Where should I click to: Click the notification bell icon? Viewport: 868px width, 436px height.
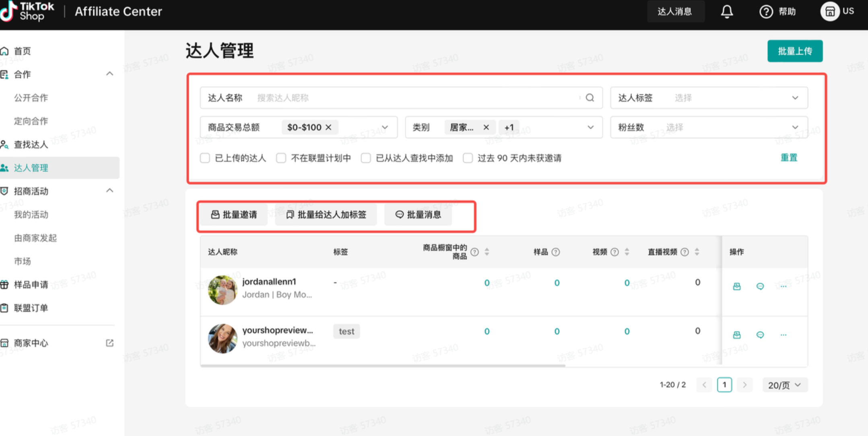click(726, 12)
